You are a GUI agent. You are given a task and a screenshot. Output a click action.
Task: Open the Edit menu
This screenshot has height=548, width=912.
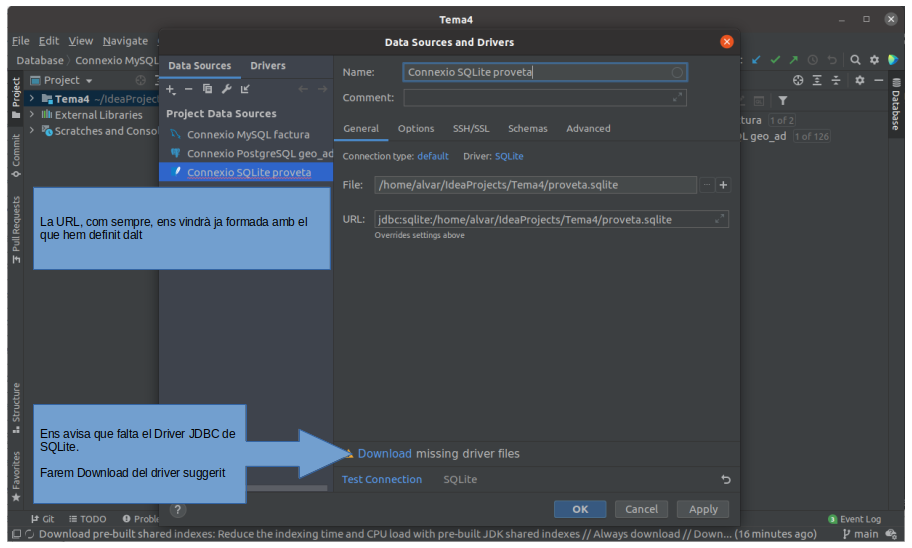(49, 41)
